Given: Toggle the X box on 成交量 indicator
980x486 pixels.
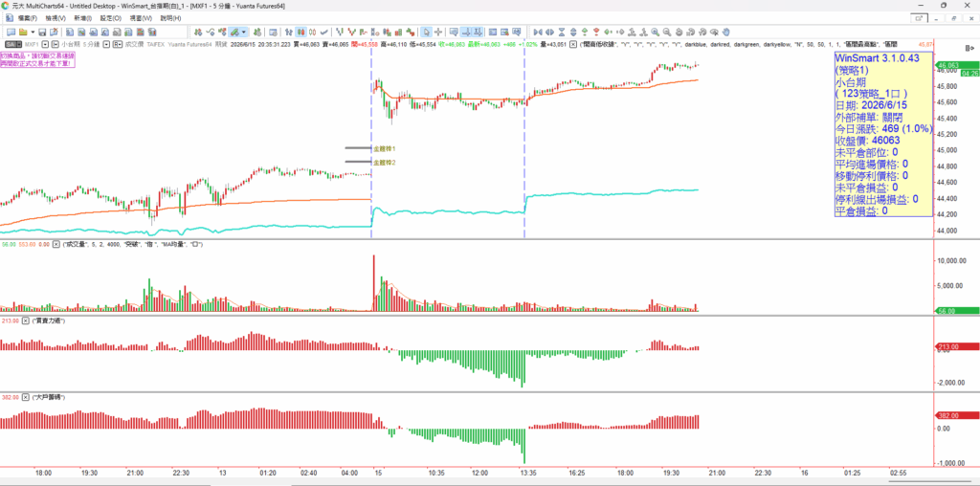Looking at the screenshot, I should (x=56, y=244).
